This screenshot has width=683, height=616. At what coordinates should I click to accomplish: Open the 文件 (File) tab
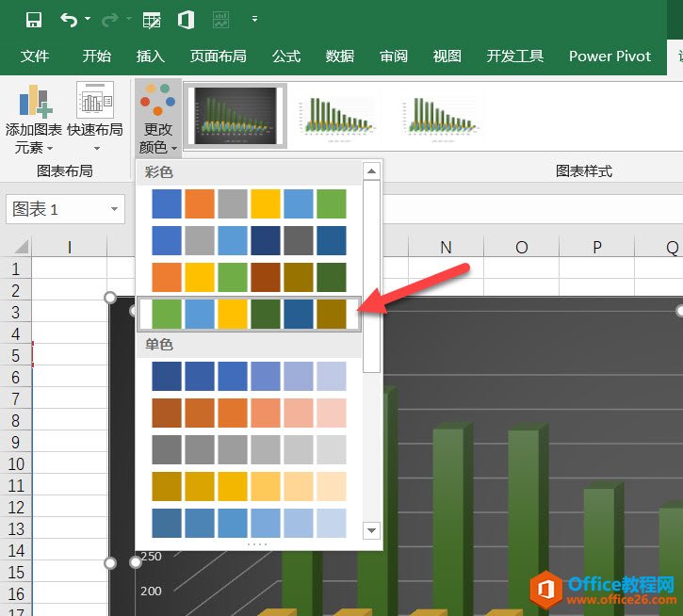(35, 57)
